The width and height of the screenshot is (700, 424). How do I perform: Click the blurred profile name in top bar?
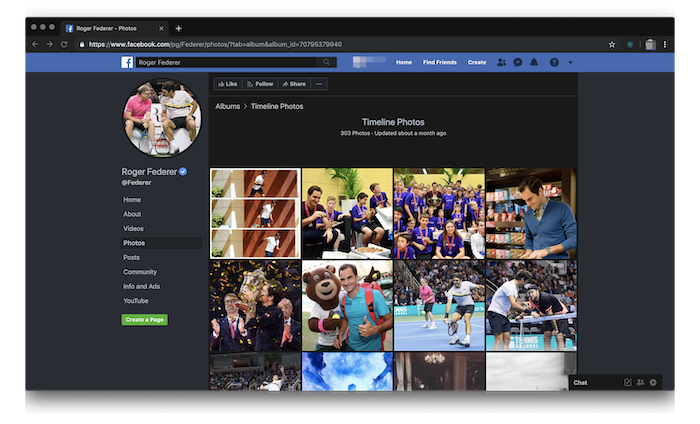tap(369, 62)
